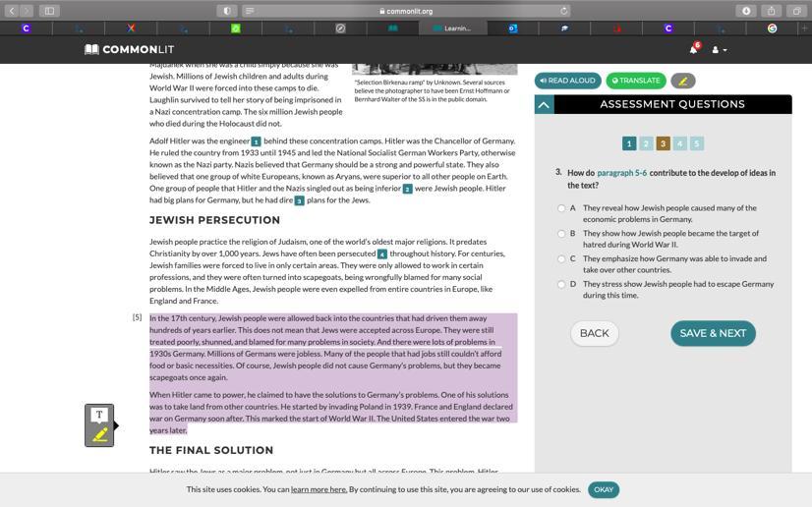Open the 'learn more here' cookie link
The image size is (812, 507).
click(319, 489)
